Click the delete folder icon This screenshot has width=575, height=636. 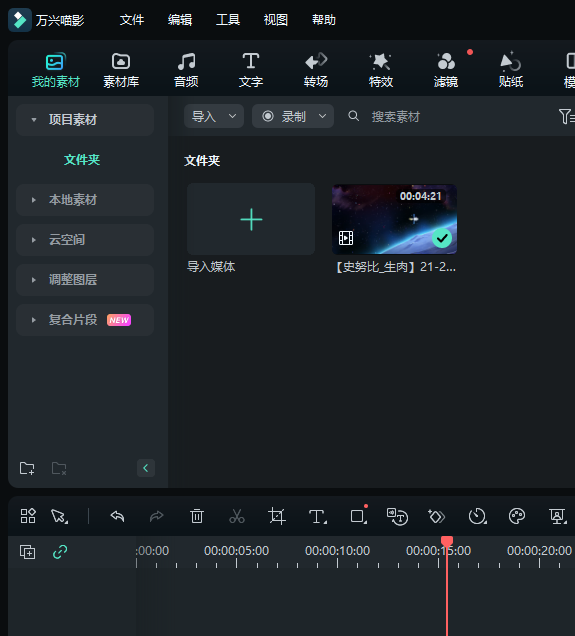tap(59, 468)
